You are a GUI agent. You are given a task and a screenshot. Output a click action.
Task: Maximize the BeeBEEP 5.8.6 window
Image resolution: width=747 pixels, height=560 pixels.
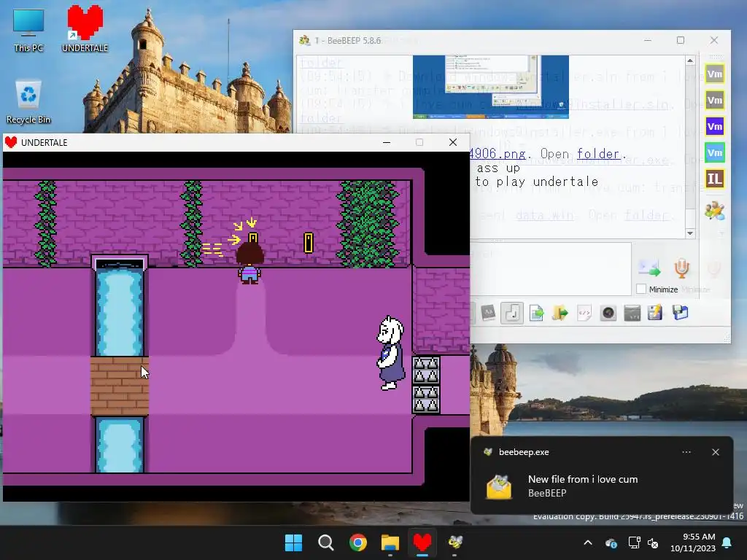point(681,41)
